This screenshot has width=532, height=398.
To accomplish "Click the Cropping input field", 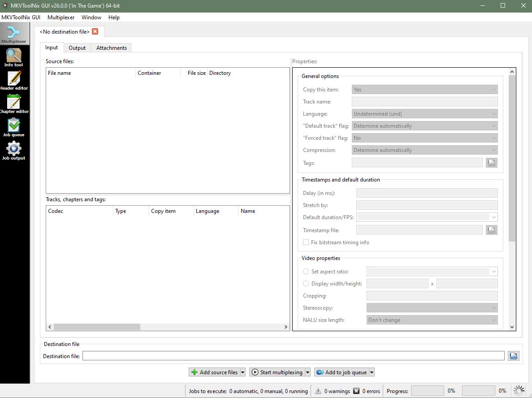I will 432,296.
